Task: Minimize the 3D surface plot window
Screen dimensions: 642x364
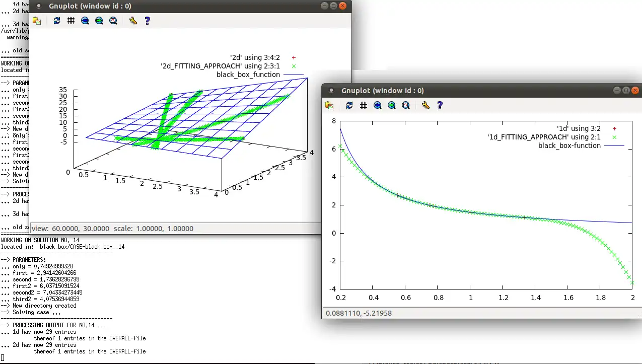Action: pos(325,6)
